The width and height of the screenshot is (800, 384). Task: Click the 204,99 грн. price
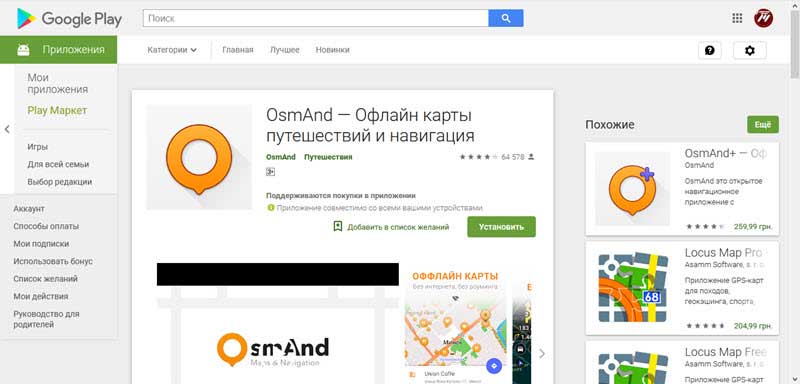(753, 325)
